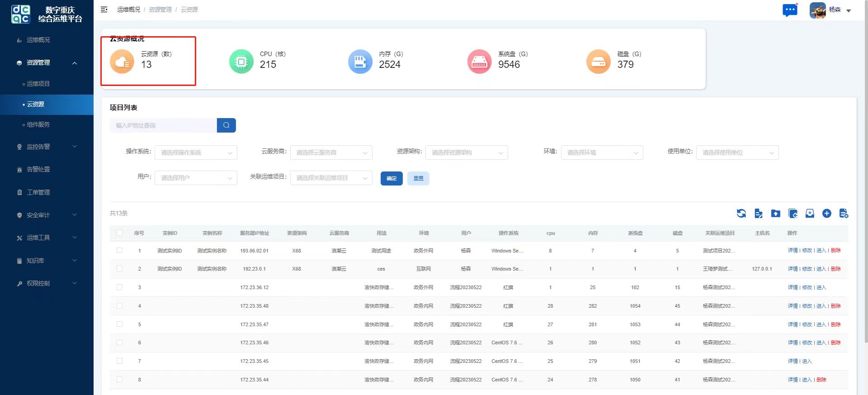Check the checkbox for row 1
The height and width of the screenshot is (395, 868).
coord(119,250)
